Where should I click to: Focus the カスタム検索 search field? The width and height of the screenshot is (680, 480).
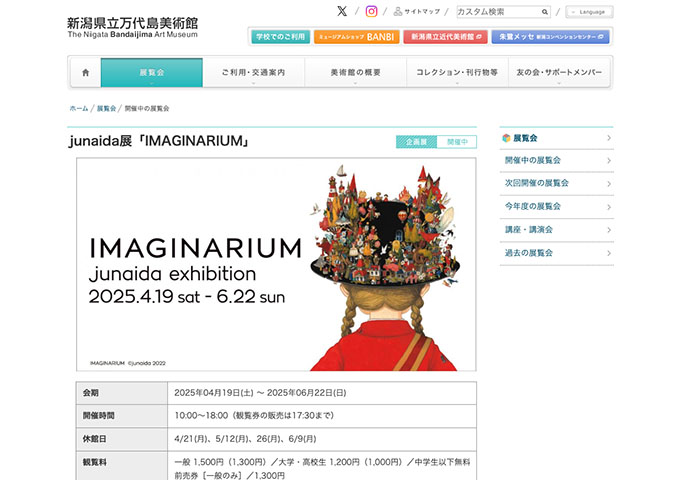click(498, 12)
